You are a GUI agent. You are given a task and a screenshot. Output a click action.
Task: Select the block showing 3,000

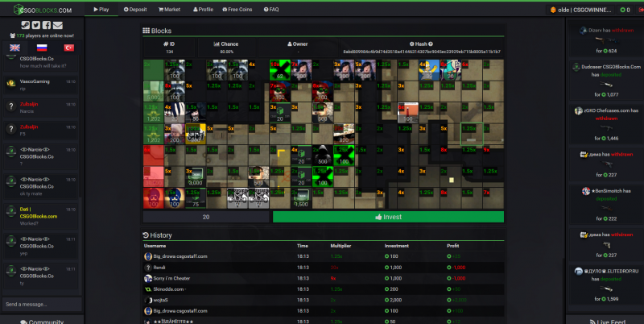click(x=196, y=177)
